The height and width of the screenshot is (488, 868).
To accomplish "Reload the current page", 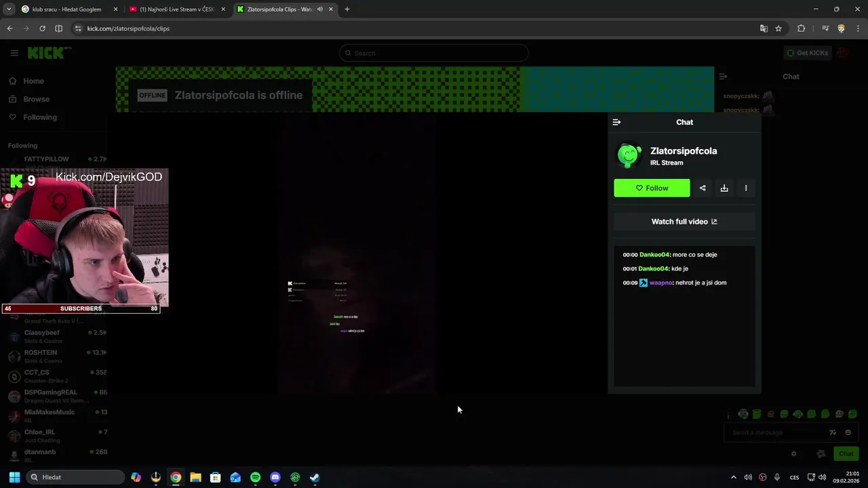I will (42, 28).
